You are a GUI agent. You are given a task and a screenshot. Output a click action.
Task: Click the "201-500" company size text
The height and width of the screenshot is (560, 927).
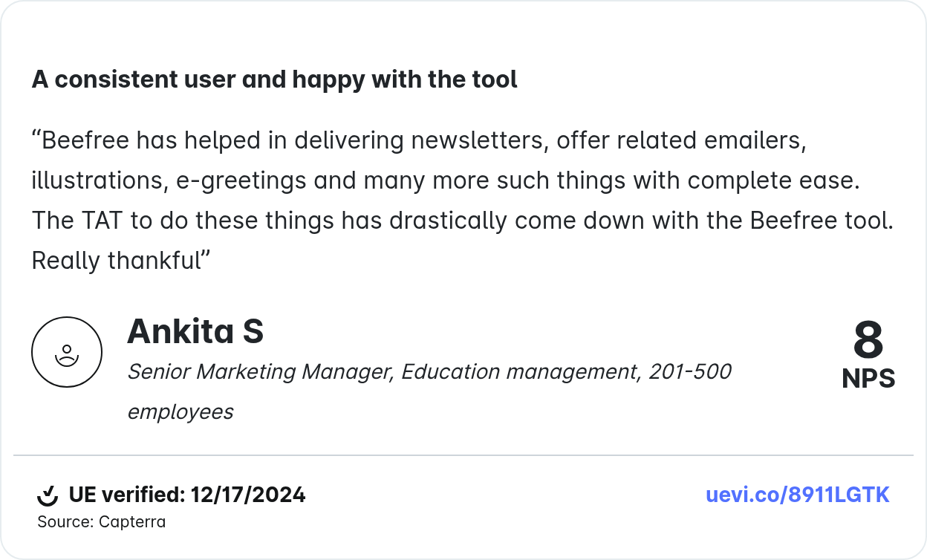click(x=690, y=371)
